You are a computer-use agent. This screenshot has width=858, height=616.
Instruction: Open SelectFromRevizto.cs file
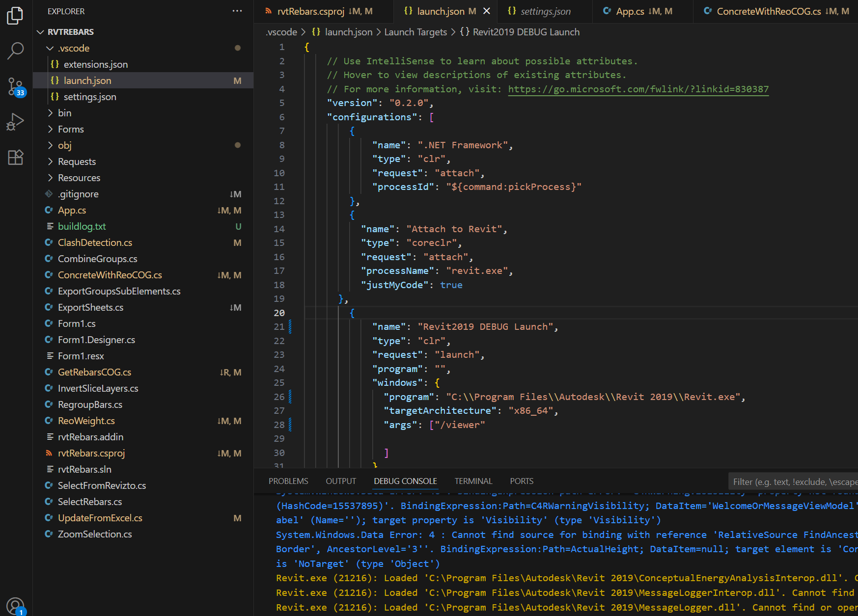tap(143, 485)
